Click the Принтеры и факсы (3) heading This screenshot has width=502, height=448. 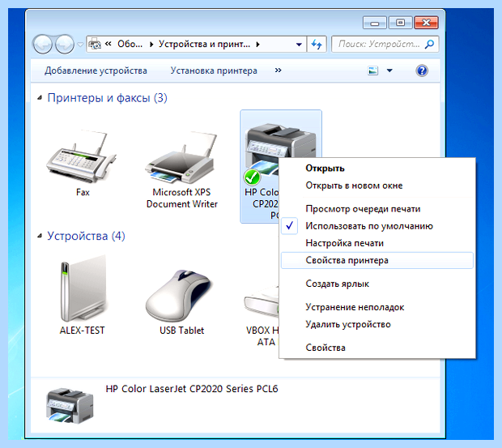pos(107,98)
